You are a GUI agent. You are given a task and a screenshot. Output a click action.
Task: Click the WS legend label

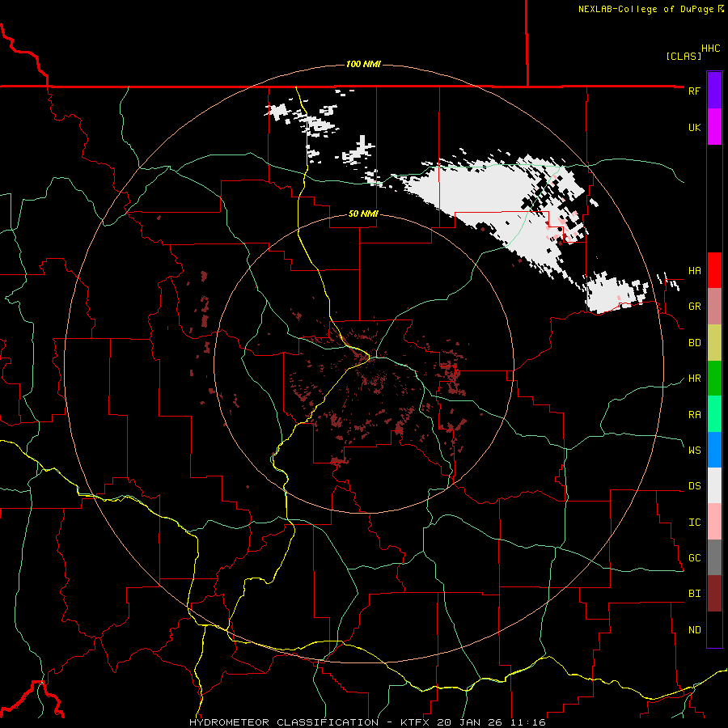click(x=694, y=451)
